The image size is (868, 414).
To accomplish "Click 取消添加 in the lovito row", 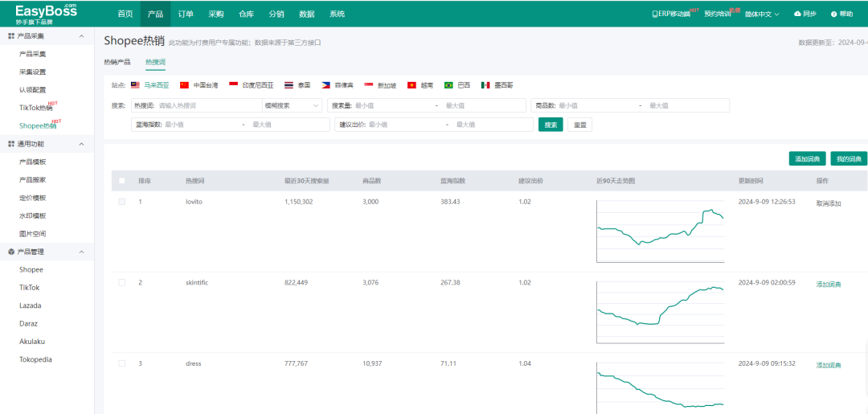I will (829, 203).
